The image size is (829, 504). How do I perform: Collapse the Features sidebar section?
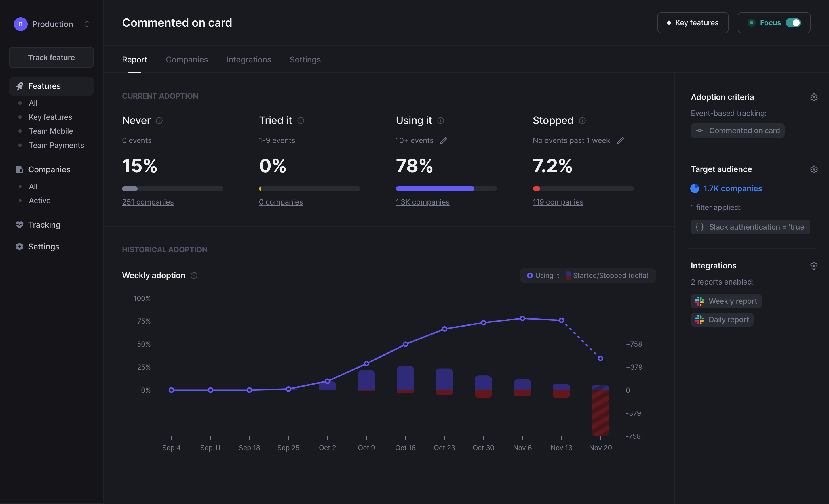[44, 86]
